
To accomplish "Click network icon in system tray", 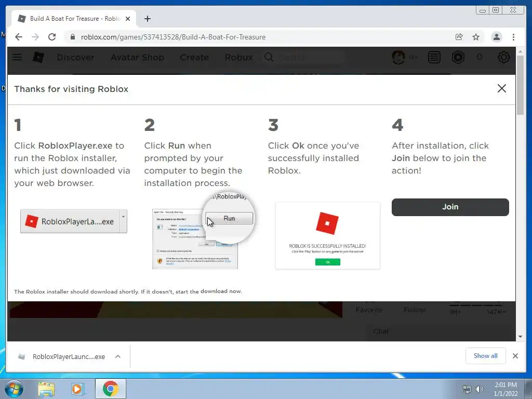I will [467, 389].
